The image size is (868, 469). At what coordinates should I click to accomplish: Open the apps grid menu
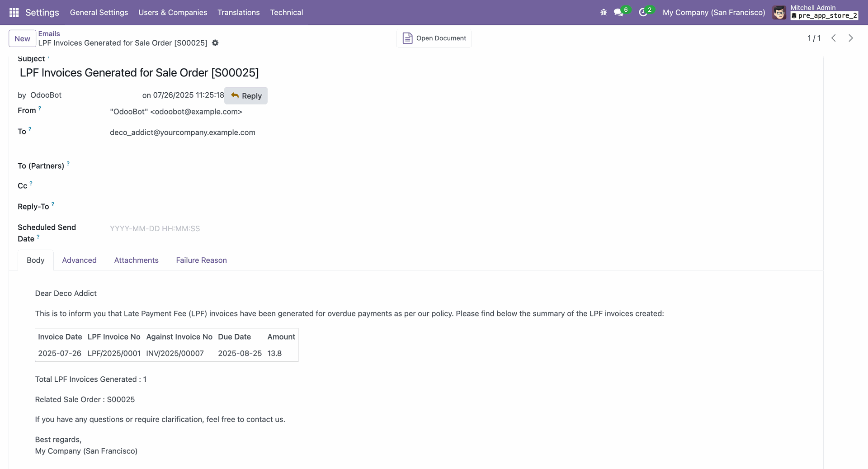(x=14, y=12)
